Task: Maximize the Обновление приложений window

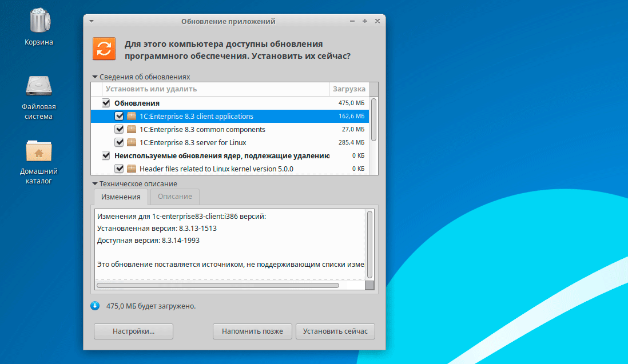Action: pyautogui.click(x=365, y=21)
